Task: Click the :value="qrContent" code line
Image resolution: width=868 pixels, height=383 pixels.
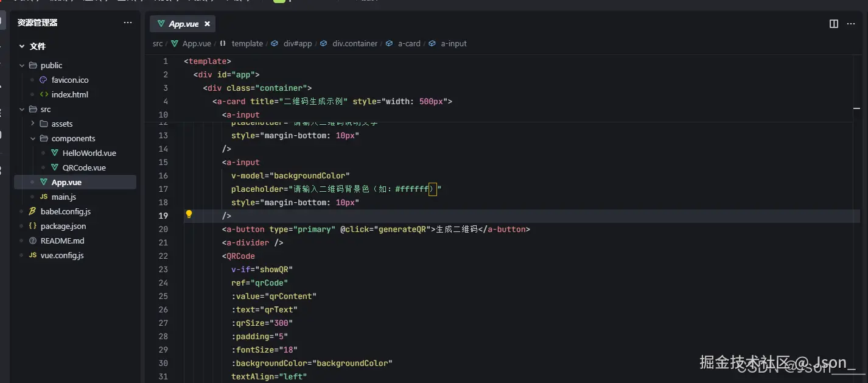Action: tap(274, 296)
